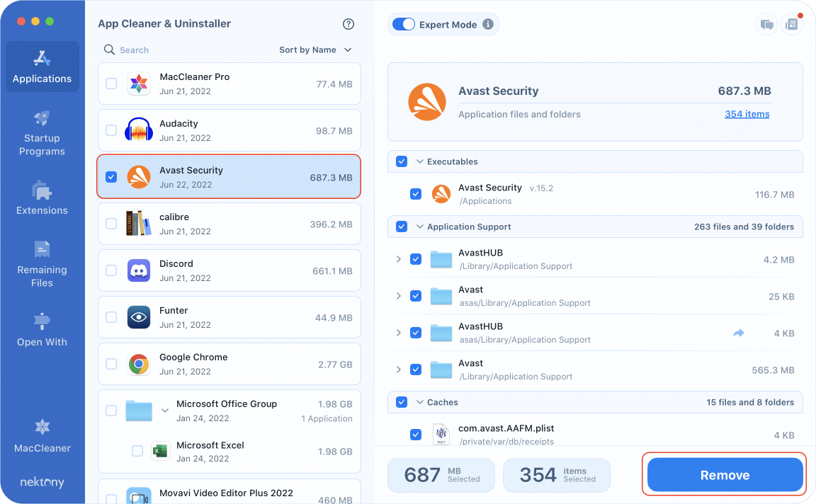Click the Funter eye icon
This screenshot has height=504, width=816.
pos(139,317)
